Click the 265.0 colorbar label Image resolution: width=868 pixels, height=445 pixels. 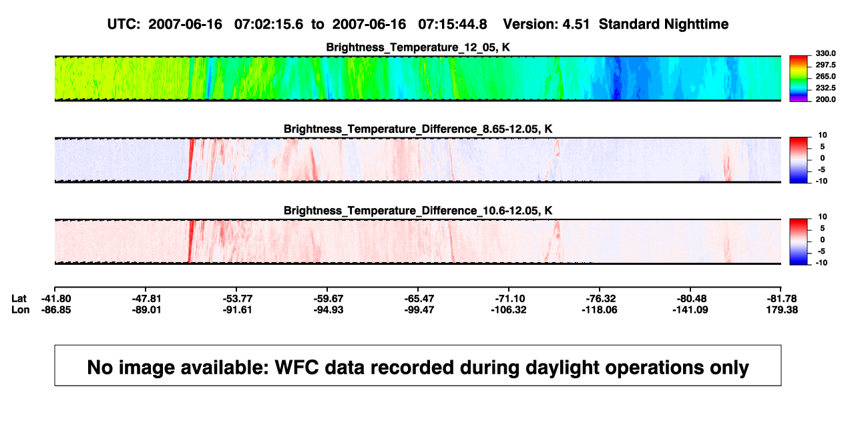826,76
